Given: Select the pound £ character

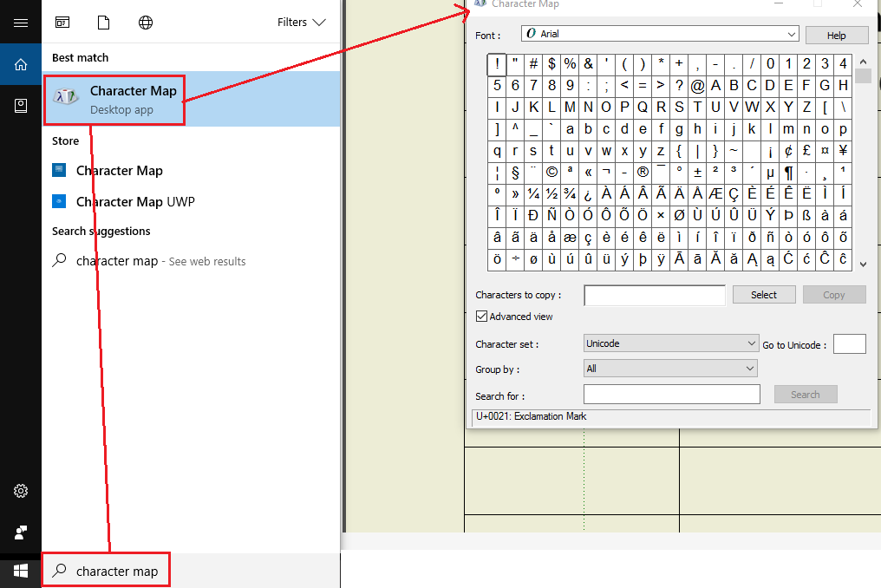Looking at the screenshot, I should 806,151.
